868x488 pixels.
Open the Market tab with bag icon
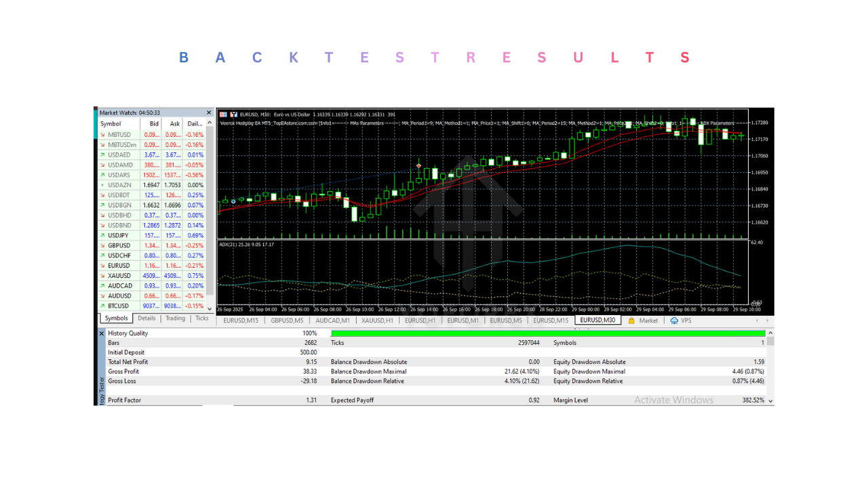coord(643,321)
